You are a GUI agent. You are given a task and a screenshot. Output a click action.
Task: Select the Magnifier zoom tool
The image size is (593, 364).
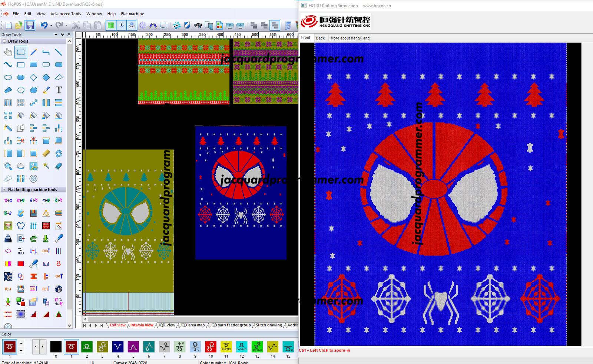click(8, 166)
